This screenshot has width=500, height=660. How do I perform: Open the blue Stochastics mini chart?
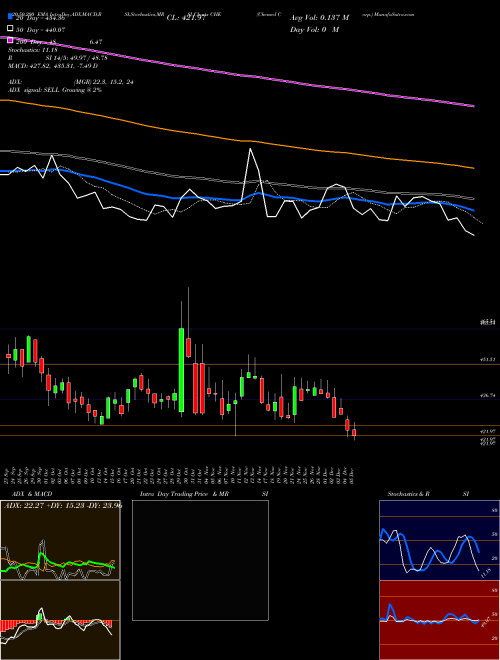tap(439, 540)
